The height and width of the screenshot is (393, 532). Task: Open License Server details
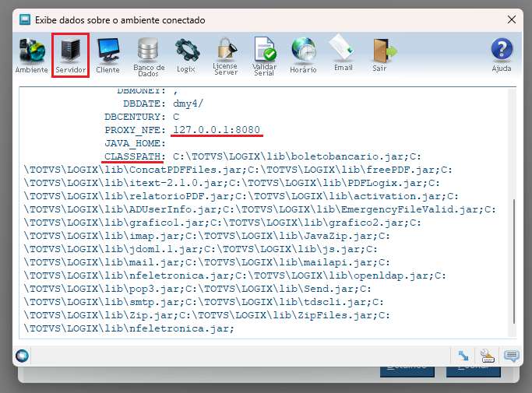(x=226, y=56)
